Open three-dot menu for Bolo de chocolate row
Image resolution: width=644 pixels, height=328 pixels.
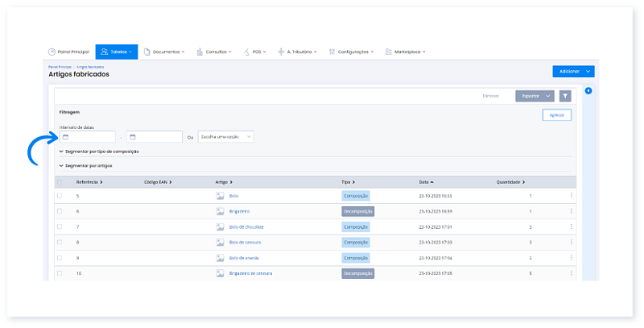(x=572, y=227)
